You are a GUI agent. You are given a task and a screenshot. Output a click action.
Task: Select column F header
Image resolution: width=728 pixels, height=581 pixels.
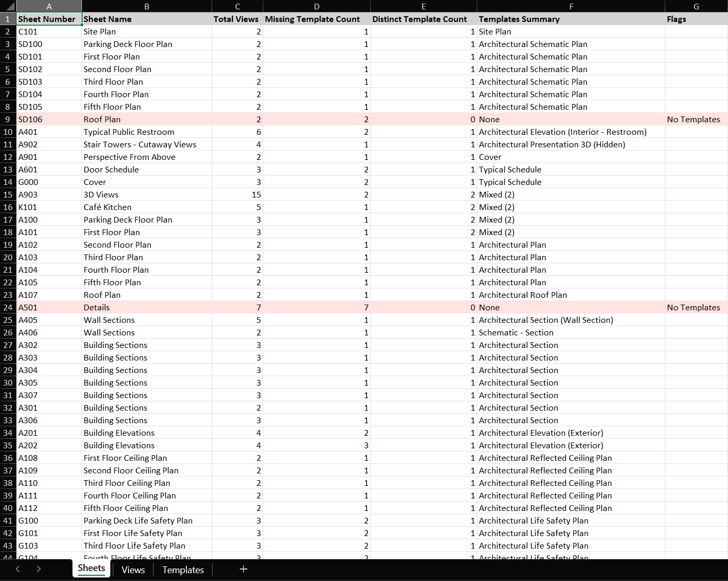point(571,6)
